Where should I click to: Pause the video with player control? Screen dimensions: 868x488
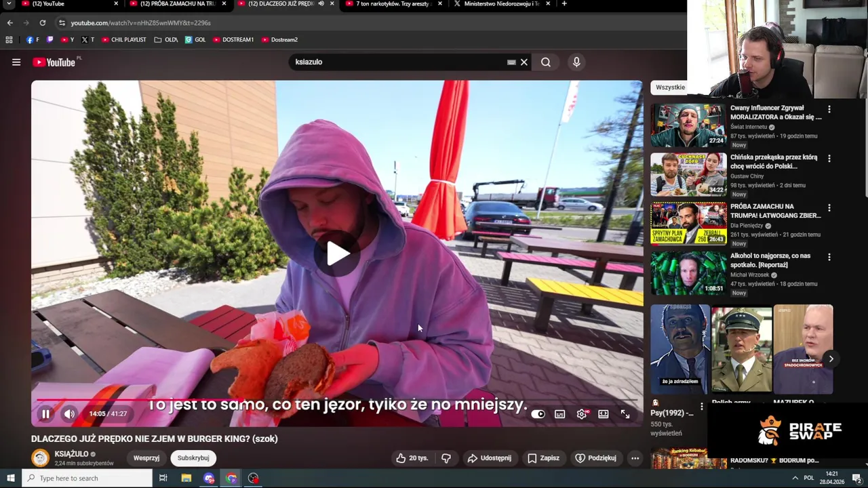click(x=45, y=414)
